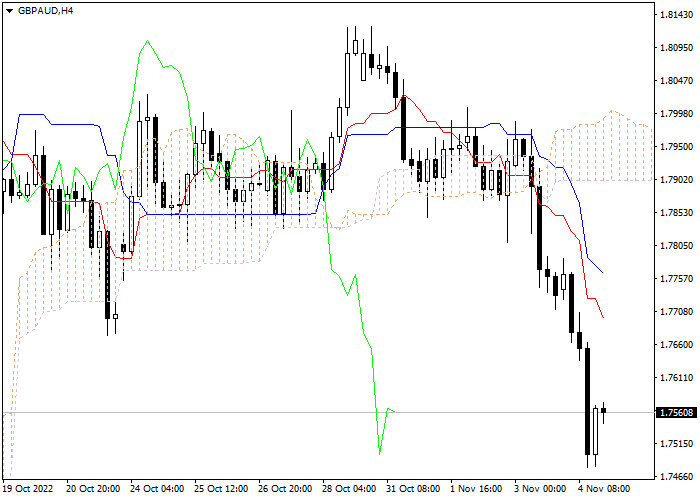Click the end of the red Tenkan-sen line
The width and height of the screenshot is (700, 500).
[x=603, y=317]
